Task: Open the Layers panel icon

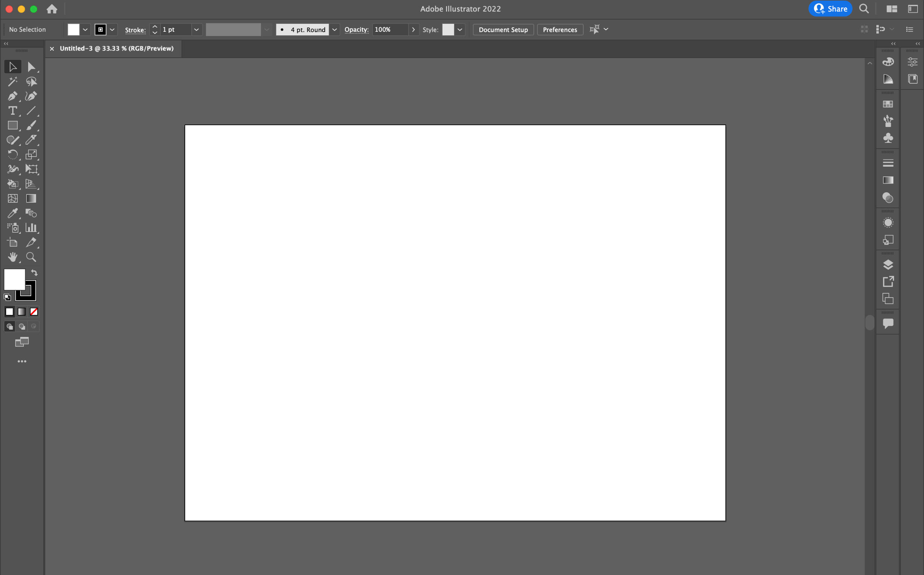Action: pyautogui.click(x=888, y=264)
